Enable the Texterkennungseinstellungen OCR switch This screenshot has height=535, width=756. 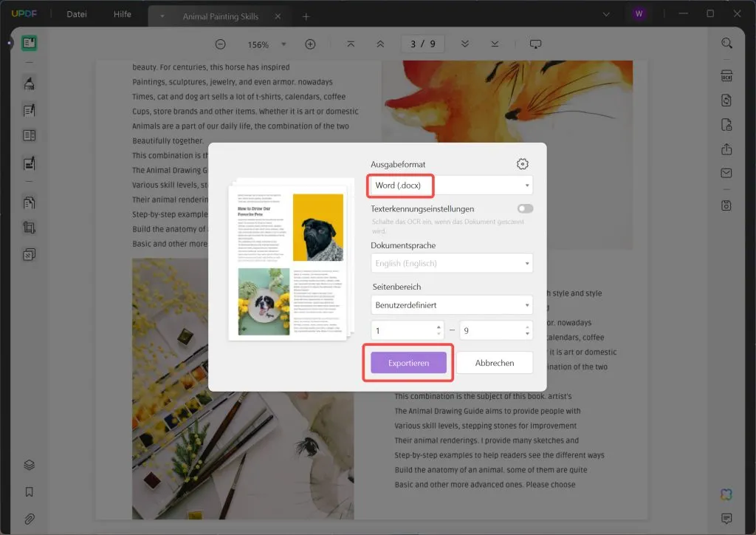(524, 209)
